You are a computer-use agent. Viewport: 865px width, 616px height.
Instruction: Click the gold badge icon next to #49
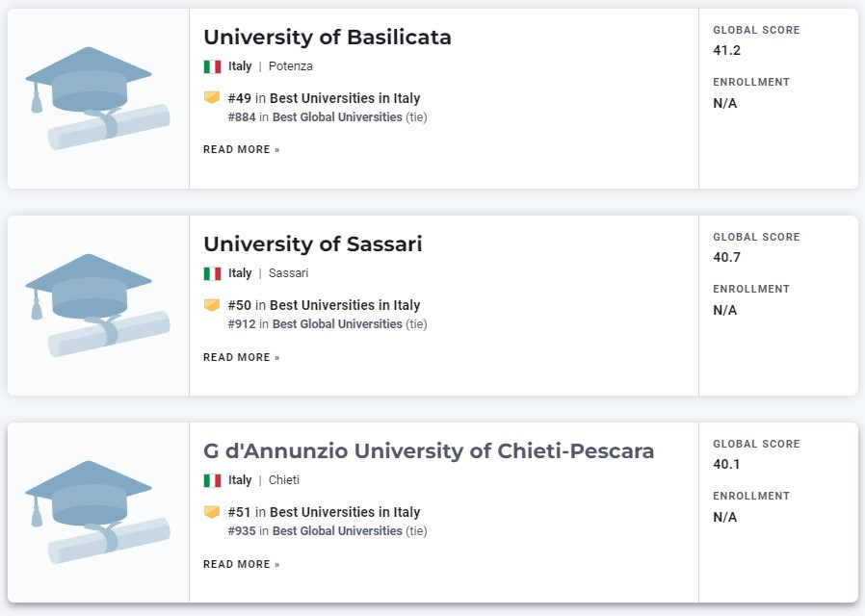pos(212,97)
